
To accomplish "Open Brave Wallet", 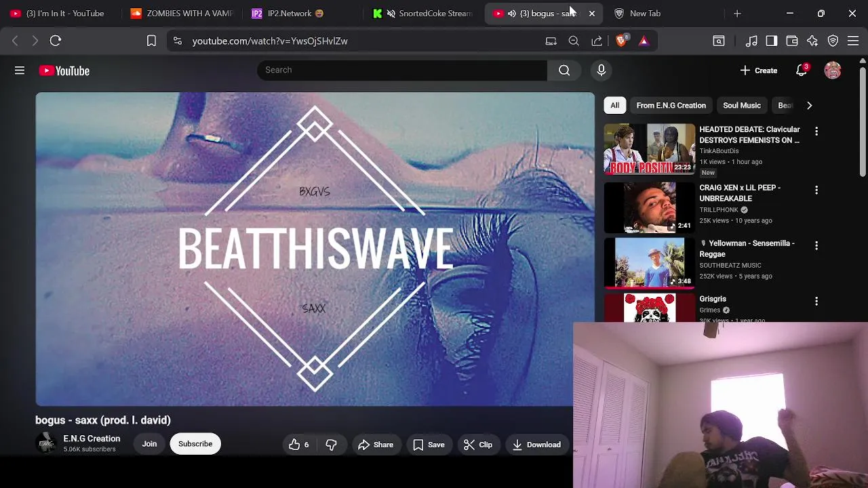I will click(792, 41).
